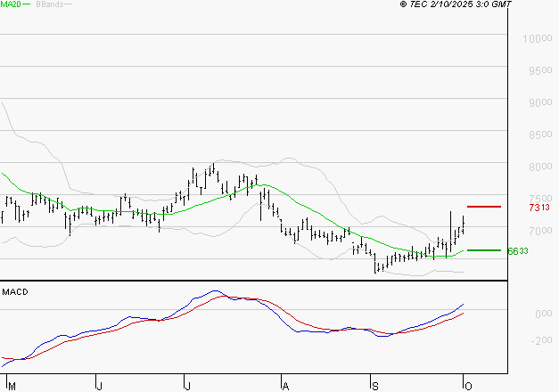
Task: Click the green line swatch beside MA20
Action: tap(26, 5)
